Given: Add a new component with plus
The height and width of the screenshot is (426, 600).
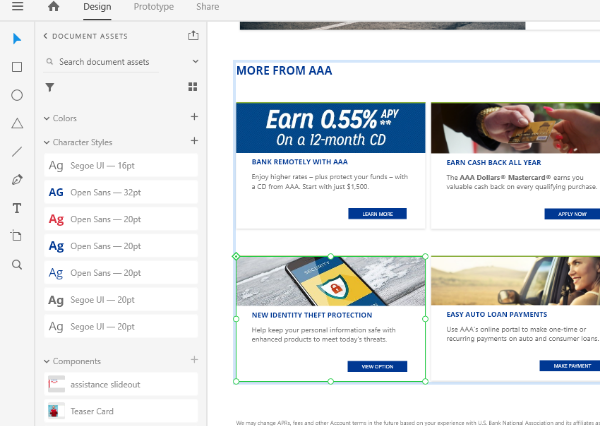Looking at the screenshot, I should tap(194, 359).
